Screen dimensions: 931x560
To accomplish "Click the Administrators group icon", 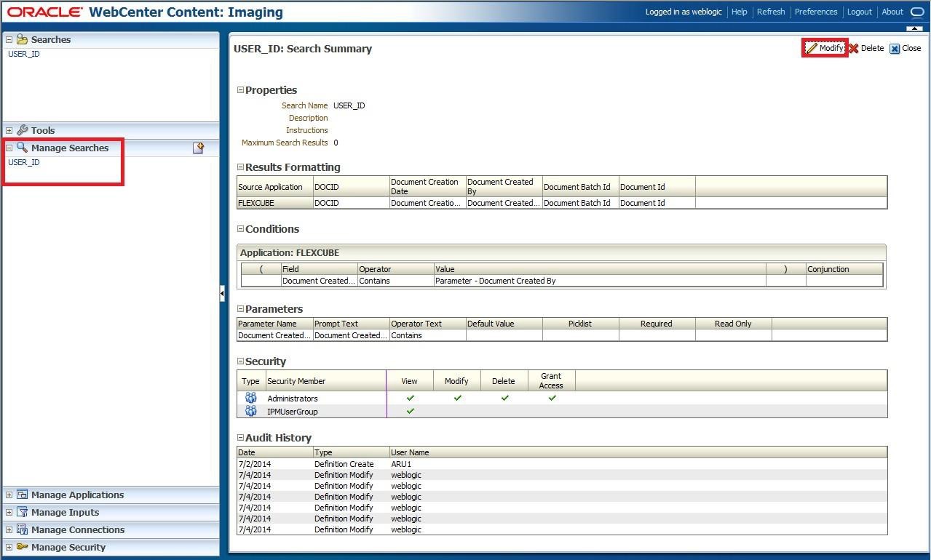I will click(x=251, y=399).
